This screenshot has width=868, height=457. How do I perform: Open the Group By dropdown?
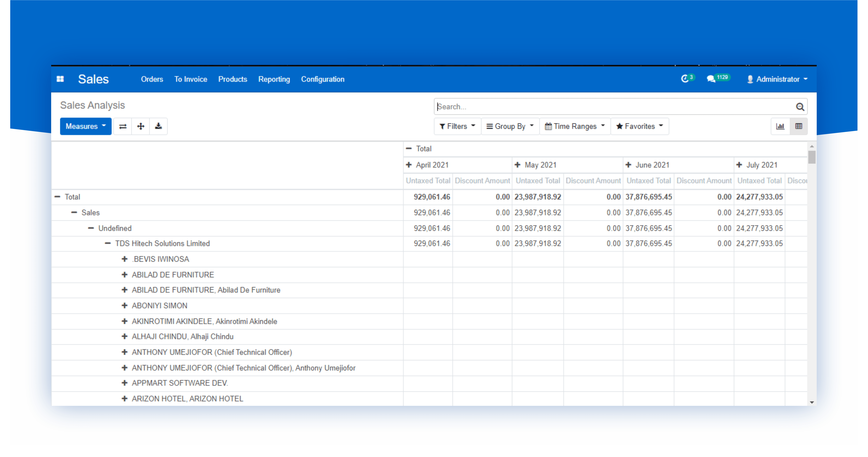coord(510,126)
